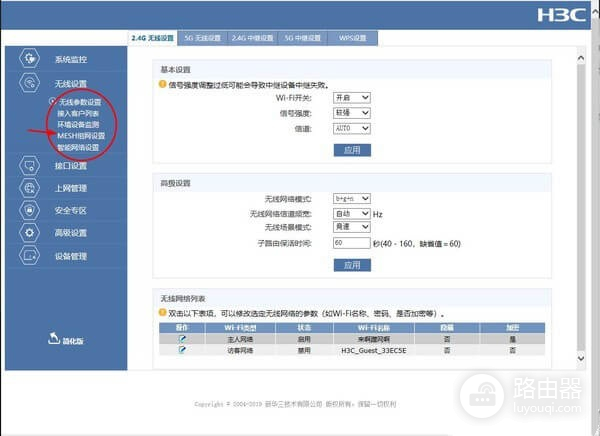Viewport: 600px width, 436px height.
Task: Select the 无线参数设置 radio option
Action: 52,102
